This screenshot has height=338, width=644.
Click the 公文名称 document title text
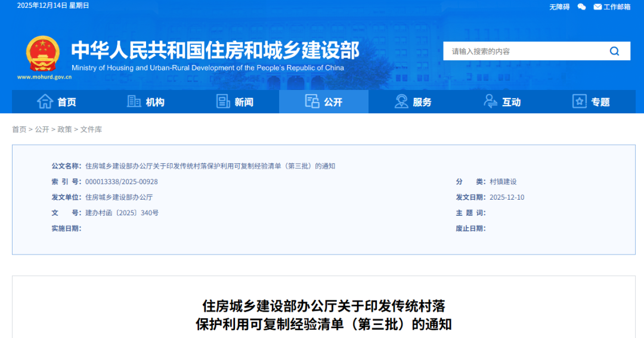click(x=210, y=166)
